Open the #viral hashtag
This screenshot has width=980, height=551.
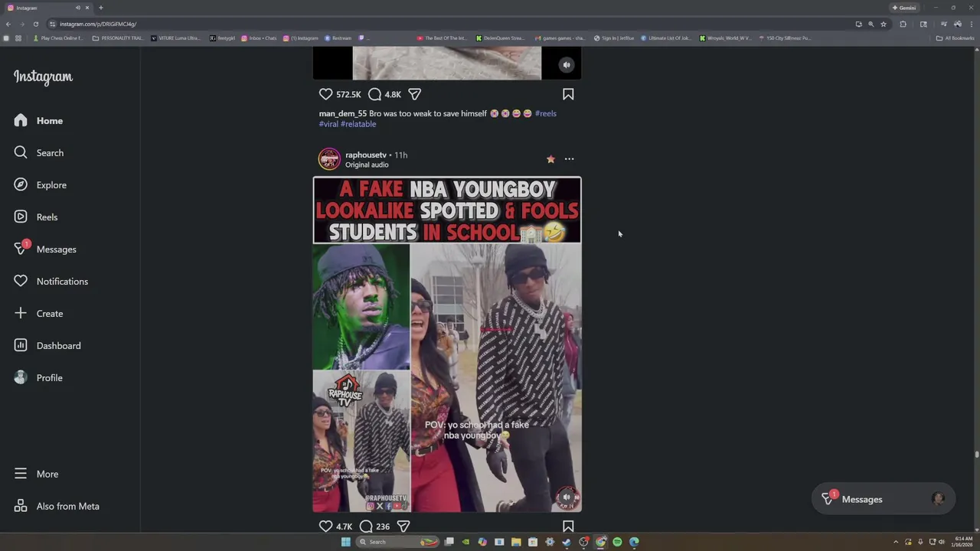tap(328, 124)
